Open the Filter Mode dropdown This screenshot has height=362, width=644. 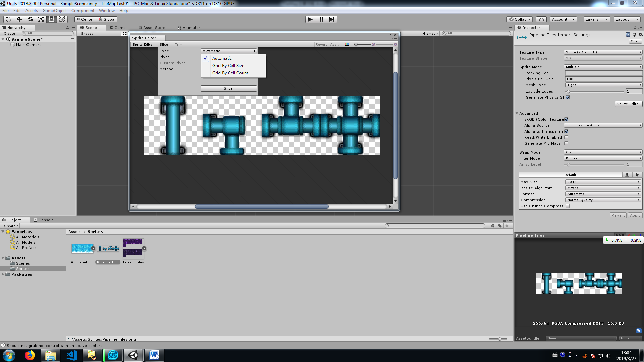pyautogui.click(x=603, y=158)
